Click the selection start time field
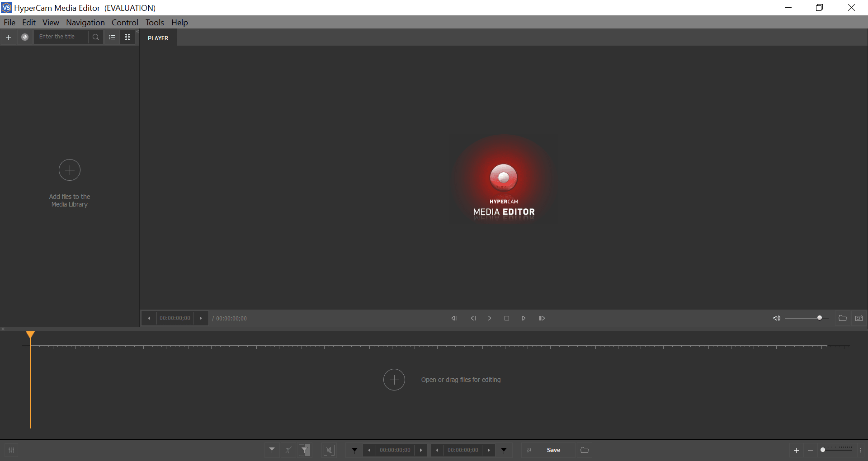The image size is (868, 461). click(395, 450)
